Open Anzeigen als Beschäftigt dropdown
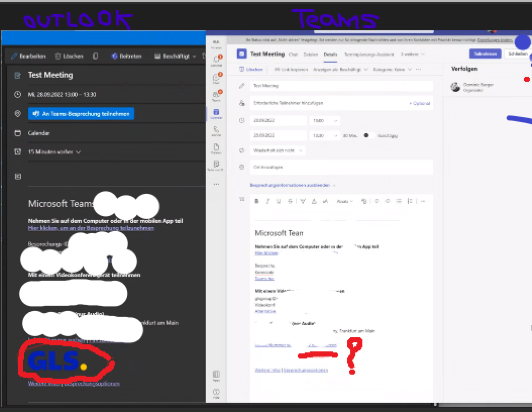Screen dimensions: 532x412 (x=340, y=69)
